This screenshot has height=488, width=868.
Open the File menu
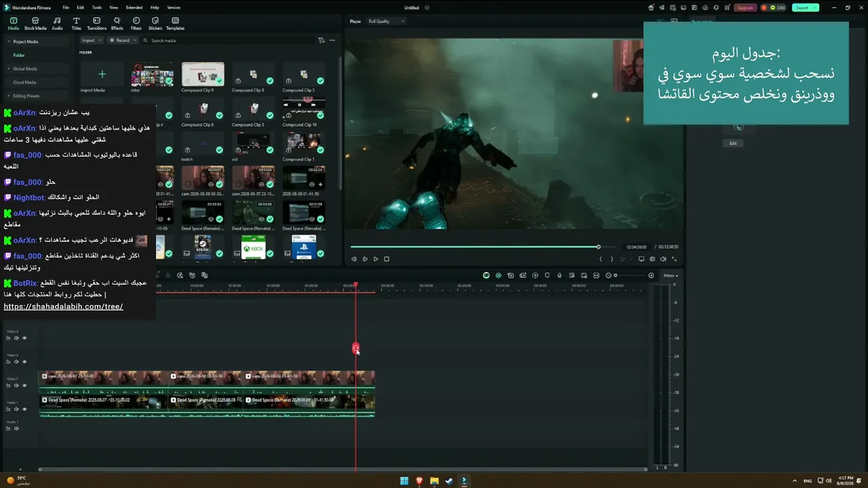pyautogui.click(x=66, y=7)
